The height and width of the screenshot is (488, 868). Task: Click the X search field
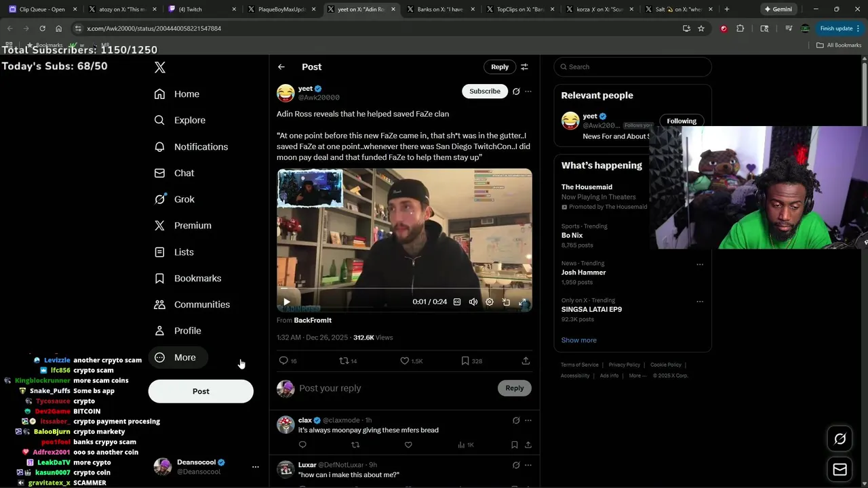click(633, 66)
